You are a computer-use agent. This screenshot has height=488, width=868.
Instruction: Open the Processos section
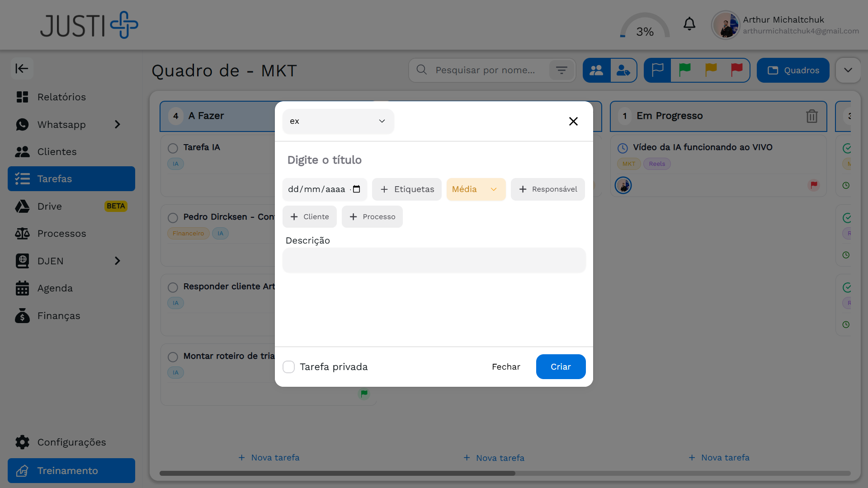point(62,233)
